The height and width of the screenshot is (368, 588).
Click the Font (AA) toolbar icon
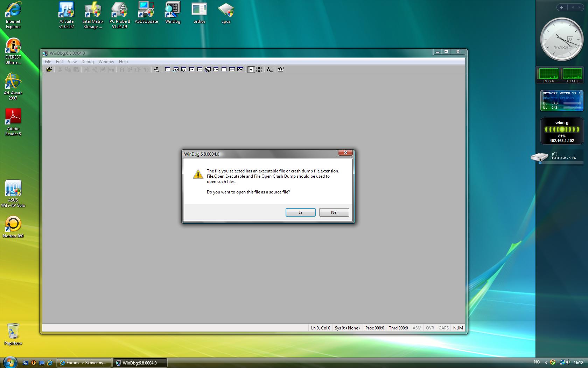pyautogui.click(x=269, y=69)
